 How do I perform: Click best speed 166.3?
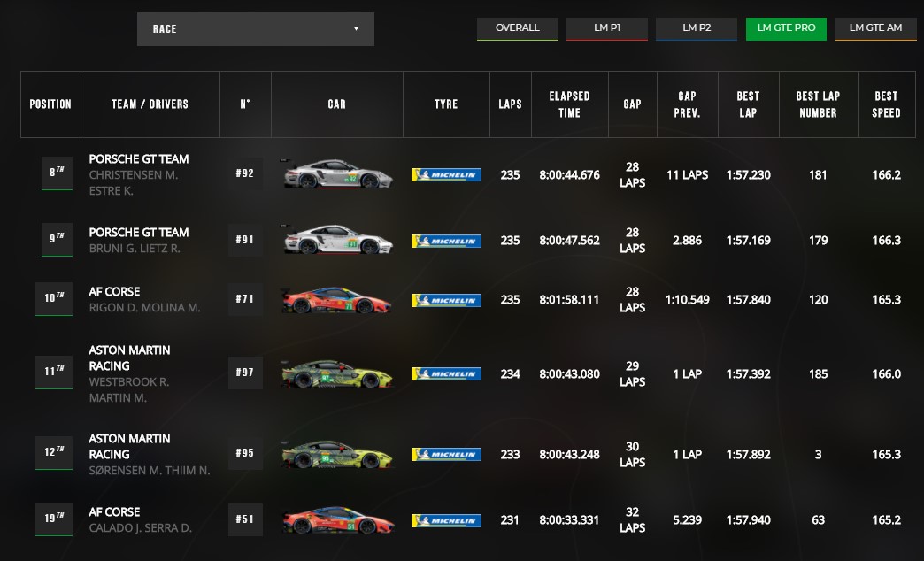(886, 241)
